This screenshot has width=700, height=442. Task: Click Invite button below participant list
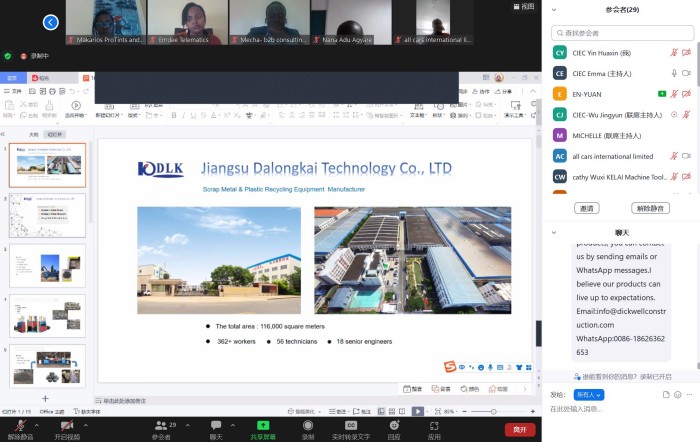[587, 208]
